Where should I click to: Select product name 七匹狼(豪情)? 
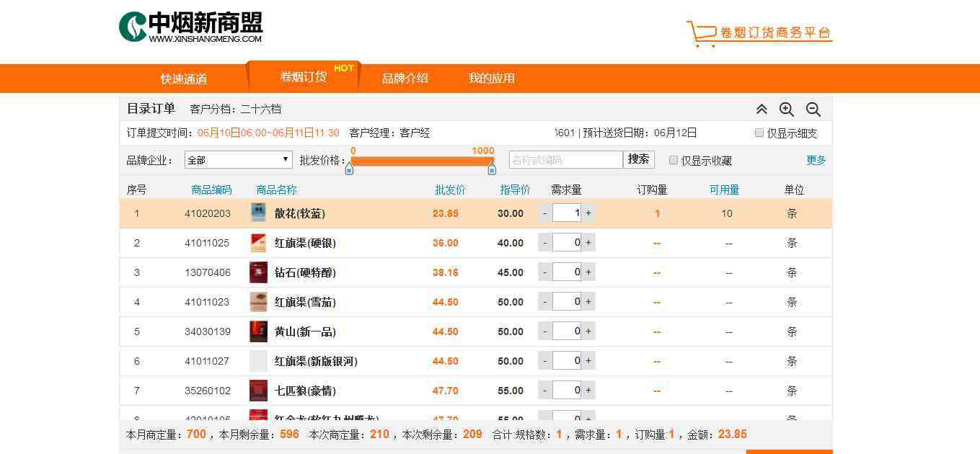tap(305, 391)
